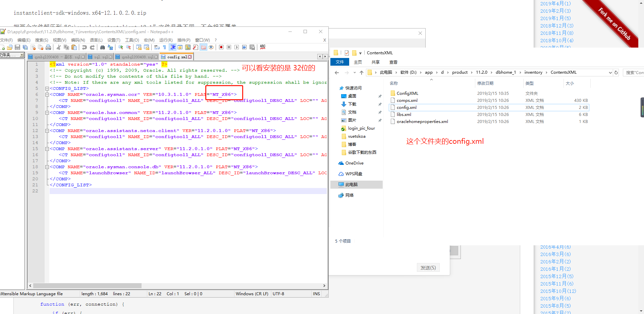Click the Print icon in Notepad++ toolbar
This screenshot has width=644, height=314.
pyautogui.click(x=48, y=47)
